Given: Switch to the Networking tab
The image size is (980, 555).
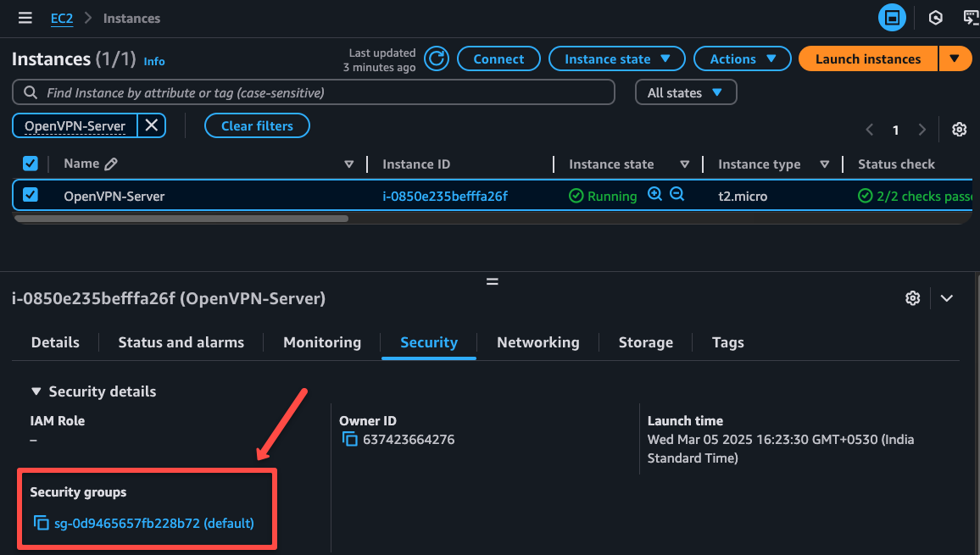Looking at the screenshot, I should pyautogui.click(x=537, y=342).
